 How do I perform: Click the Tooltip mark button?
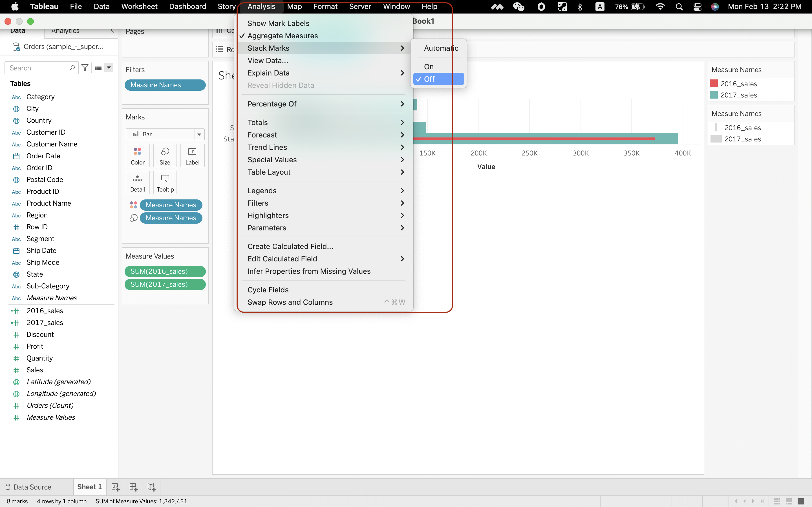tap(165, 183)
